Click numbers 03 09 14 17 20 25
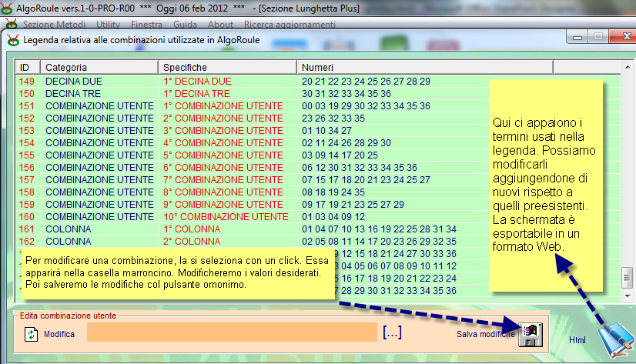This screenshot has height=364, width=636. click(340, 155)
